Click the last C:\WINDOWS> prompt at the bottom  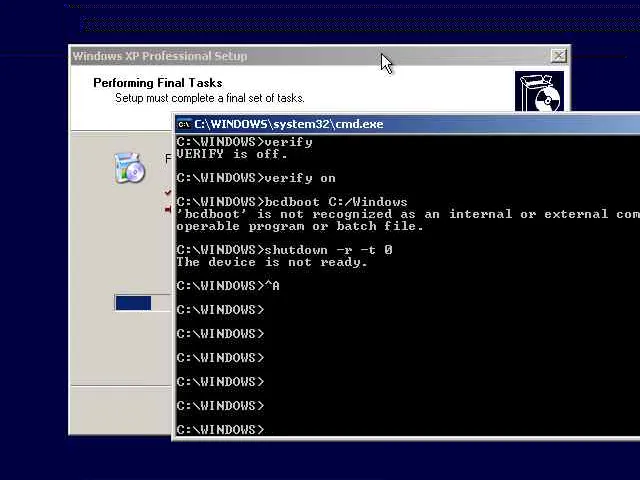[220, 429]
